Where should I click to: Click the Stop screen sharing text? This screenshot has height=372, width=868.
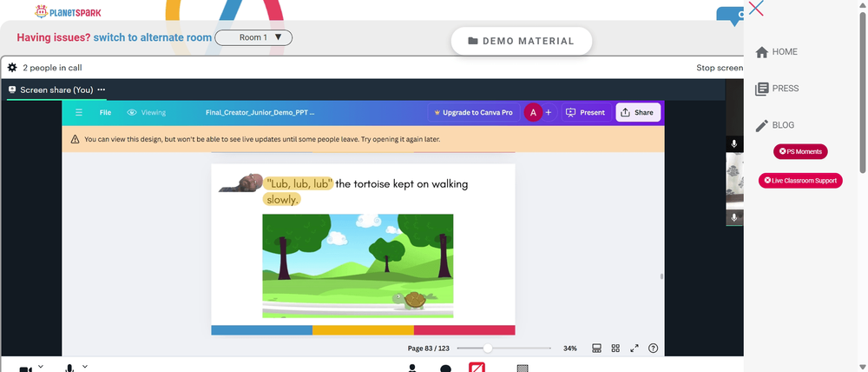pyautogui.click(x=719, y=68)
